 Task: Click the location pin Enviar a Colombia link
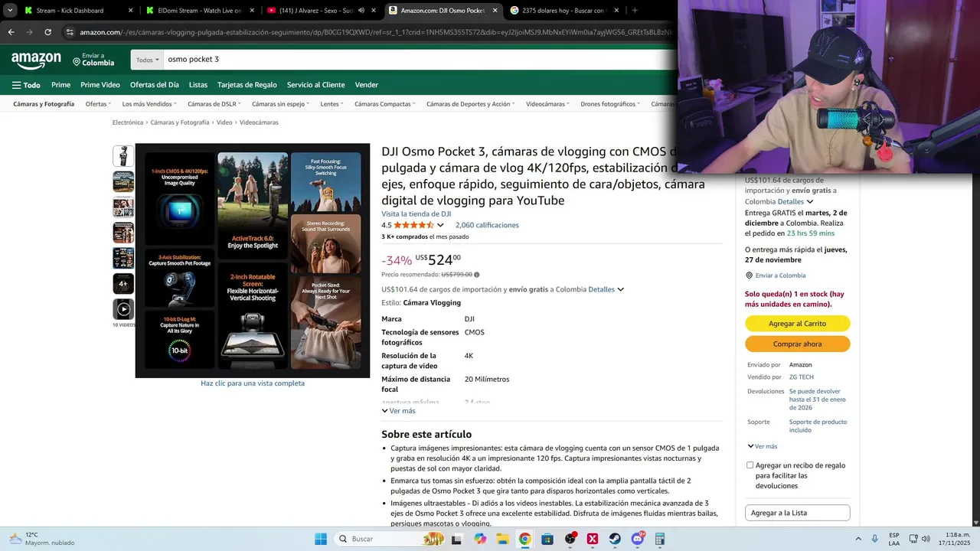coord(776,275)
